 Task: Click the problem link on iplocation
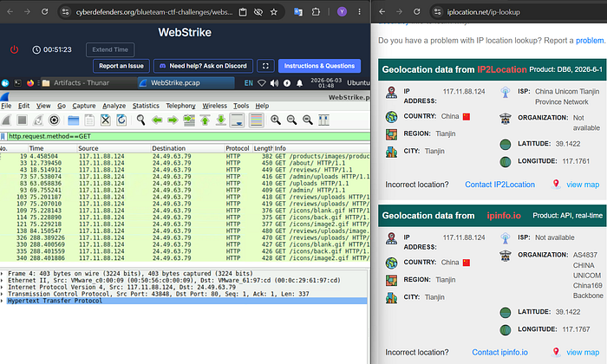[590, 41]
